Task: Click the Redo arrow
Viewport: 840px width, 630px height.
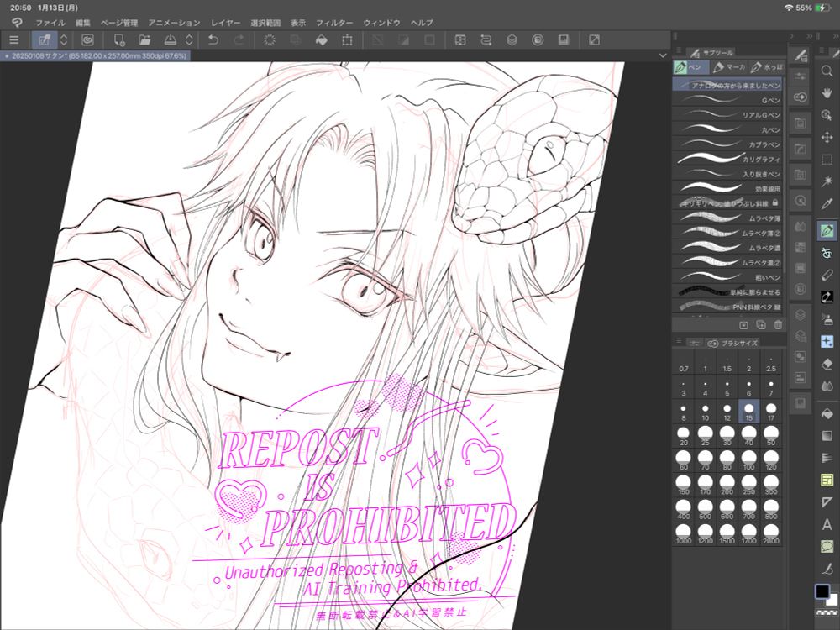Action: [239, 40]
